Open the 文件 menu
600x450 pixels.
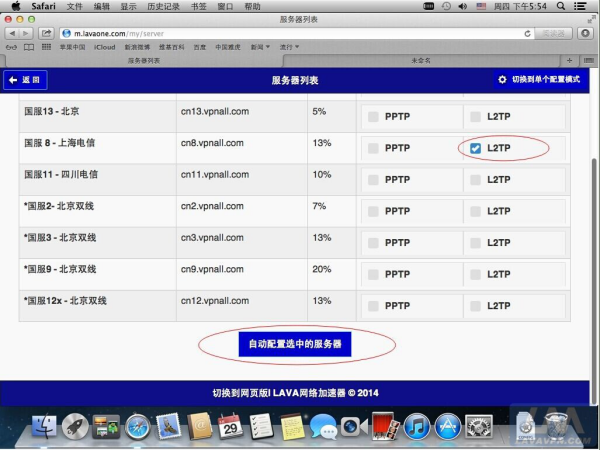click(74, 6)
